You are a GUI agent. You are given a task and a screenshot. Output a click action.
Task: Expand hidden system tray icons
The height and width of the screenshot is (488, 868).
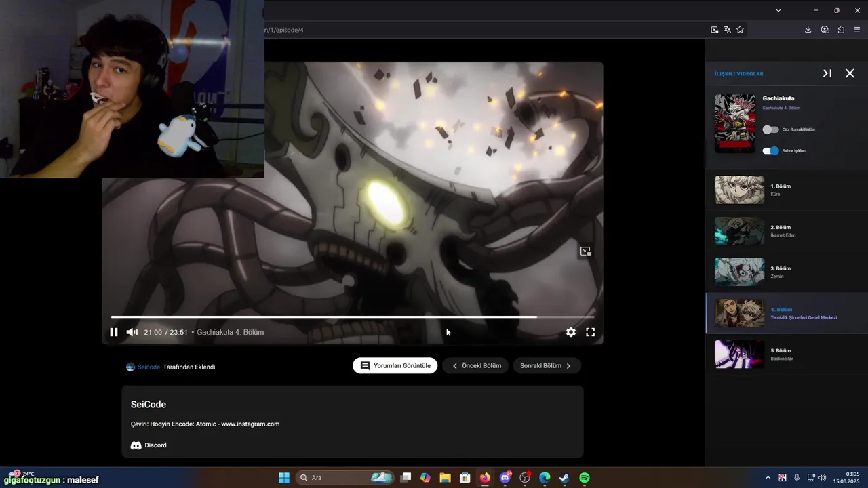[768, 478]
